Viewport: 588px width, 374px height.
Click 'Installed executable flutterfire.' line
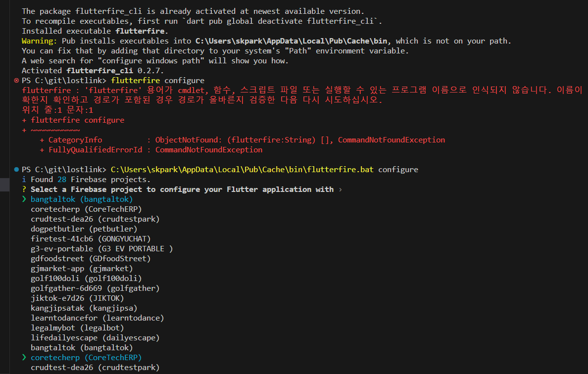click(x=95, y=31)
